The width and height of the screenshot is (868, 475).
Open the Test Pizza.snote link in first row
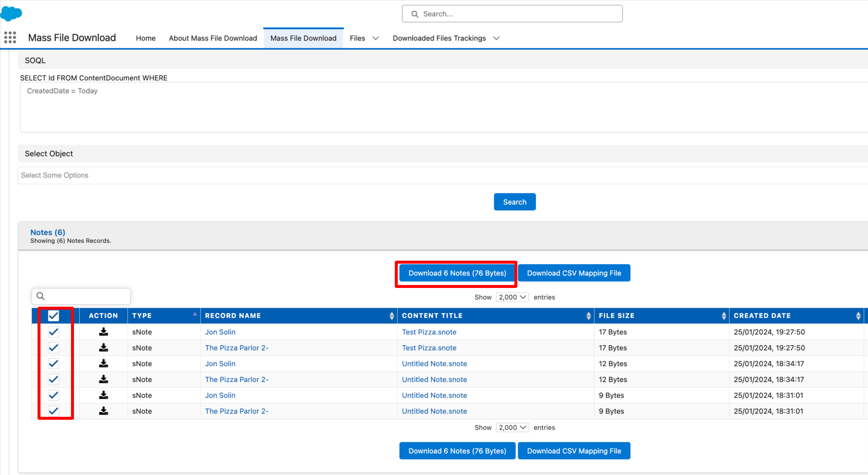click(x=429, y=332)
